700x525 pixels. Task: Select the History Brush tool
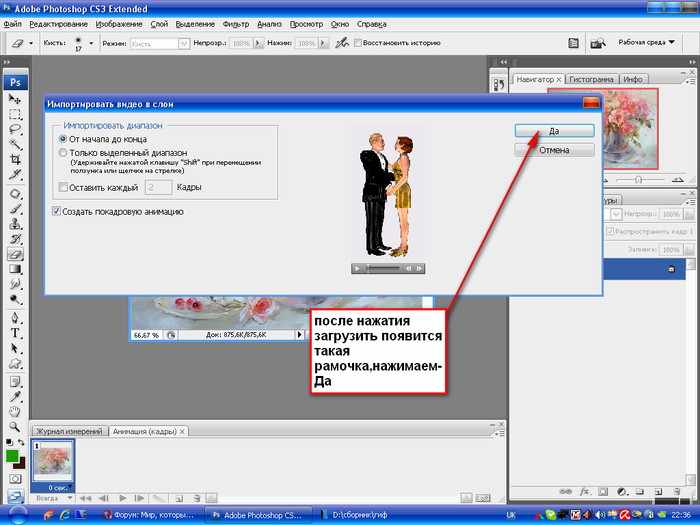click(15, 239)
